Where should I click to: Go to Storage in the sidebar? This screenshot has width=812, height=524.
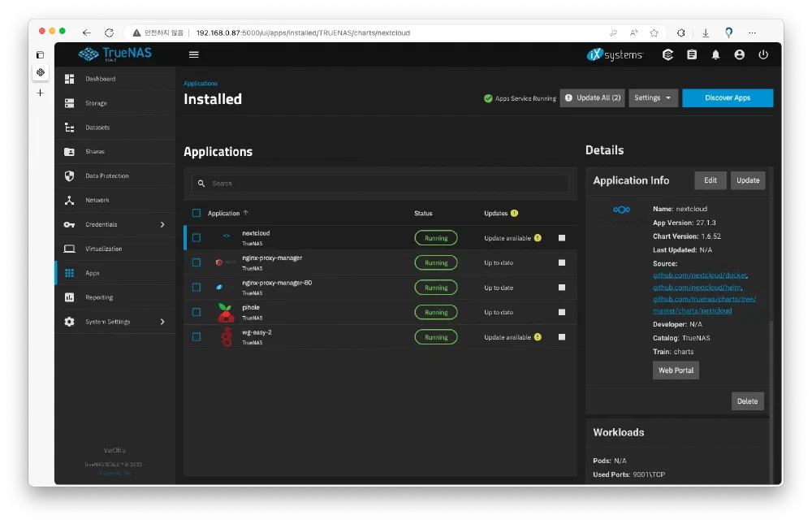click(96, 103)
